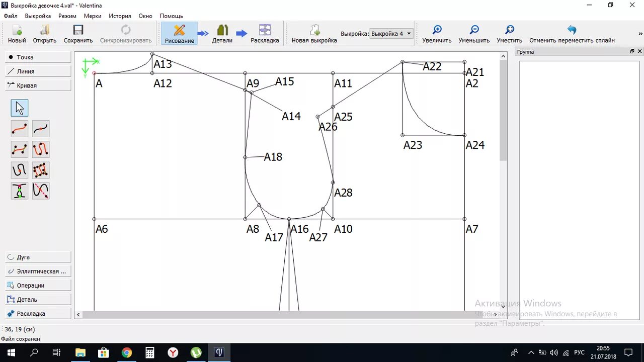
Task: Open Task View in taskbar
Action: (x=57, y=352)
